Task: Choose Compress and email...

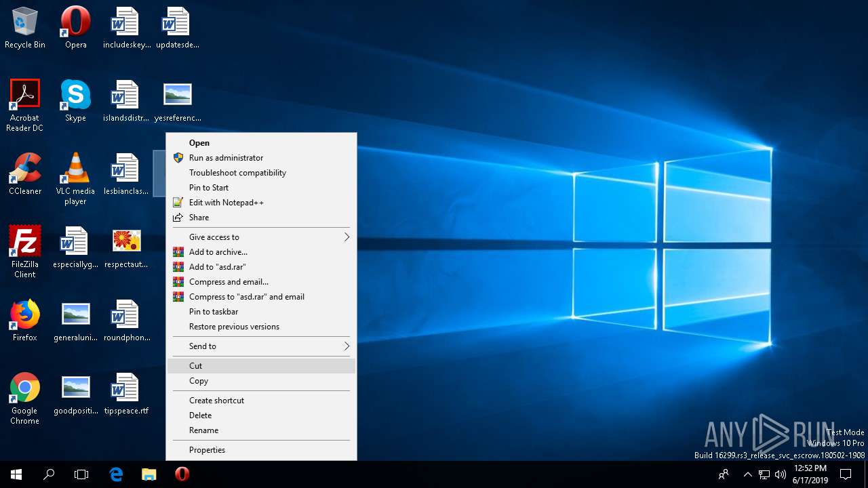Action: pyautogui.click(x=261, y=282)
